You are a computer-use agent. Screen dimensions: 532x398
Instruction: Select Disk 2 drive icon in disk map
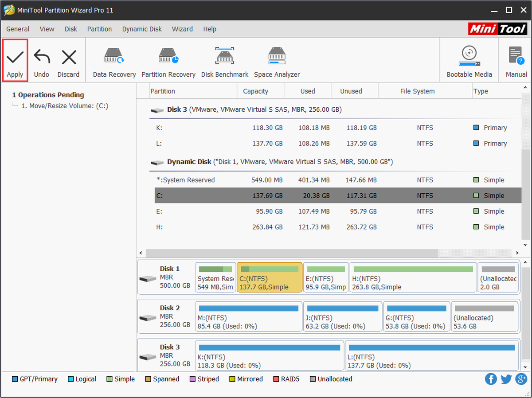[x=148, y=318]
